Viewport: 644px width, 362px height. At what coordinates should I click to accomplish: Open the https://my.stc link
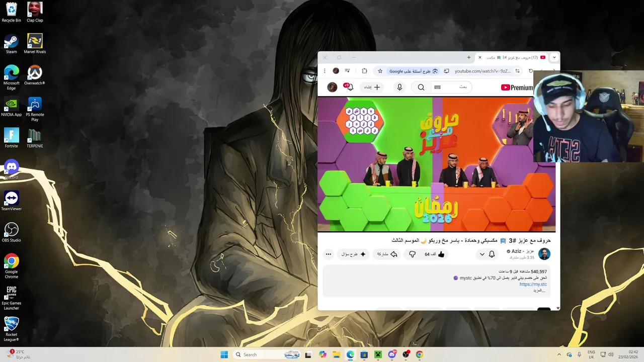click(x=533, y=285)
